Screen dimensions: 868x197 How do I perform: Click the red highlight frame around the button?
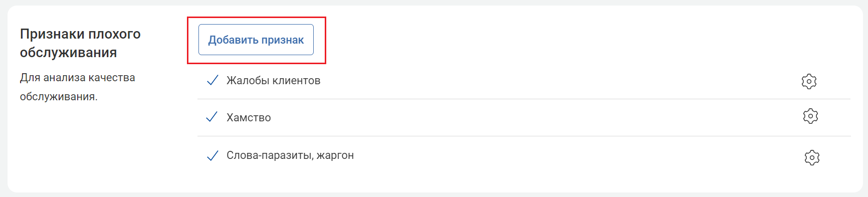coord(257,18)
